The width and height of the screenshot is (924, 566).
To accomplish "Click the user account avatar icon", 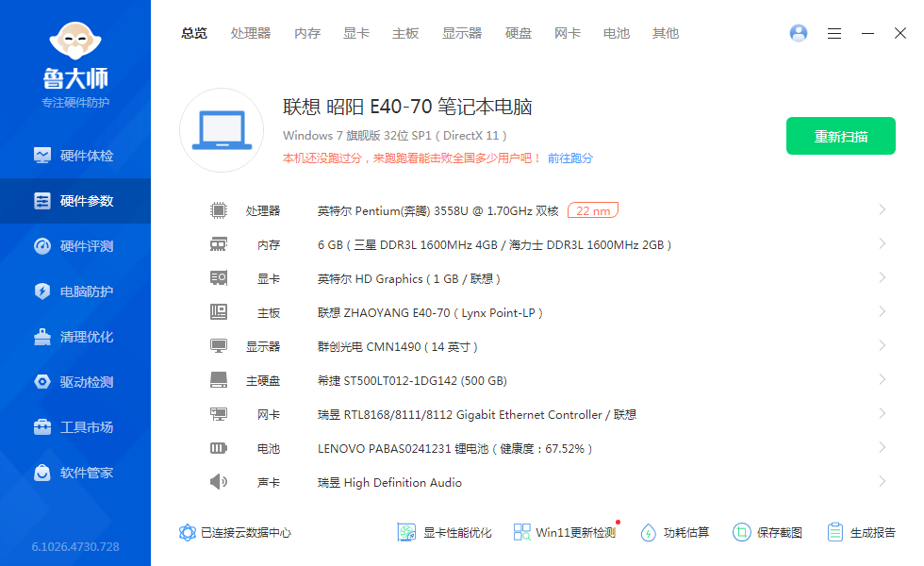I will tap(799, 33).
